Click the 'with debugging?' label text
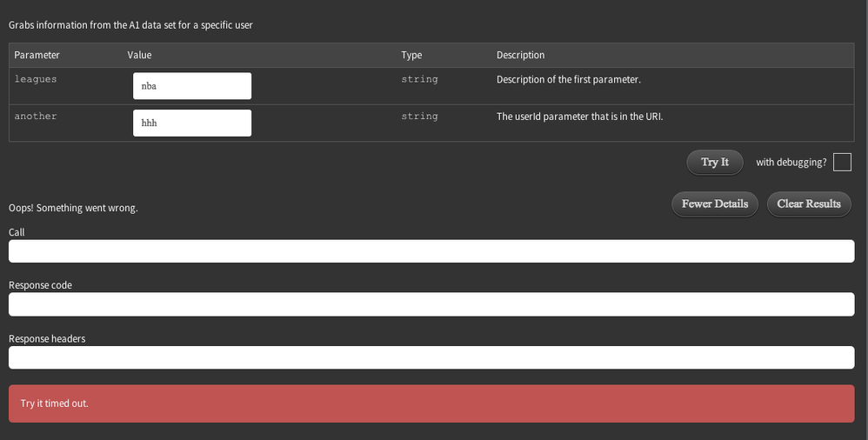 791,163
